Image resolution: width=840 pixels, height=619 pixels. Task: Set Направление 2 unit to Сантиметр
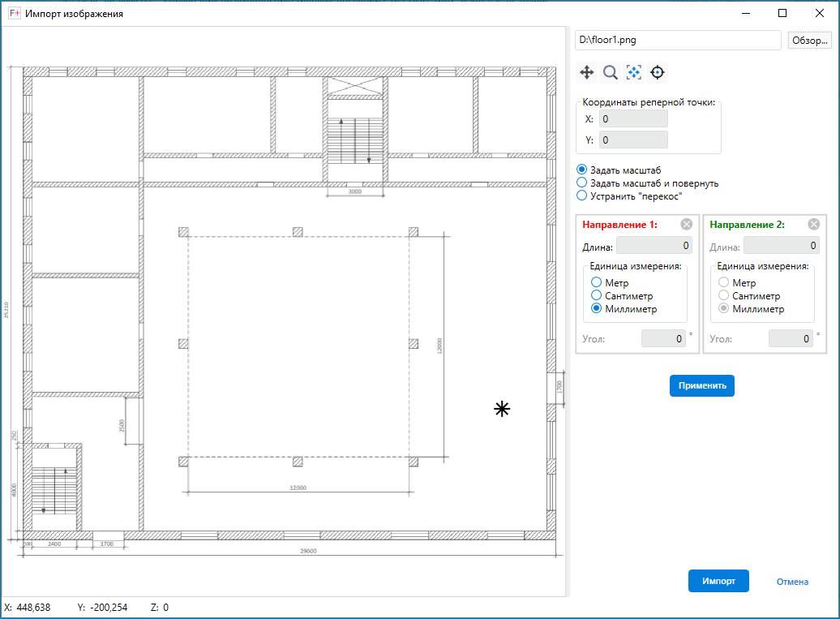point(749,295)
